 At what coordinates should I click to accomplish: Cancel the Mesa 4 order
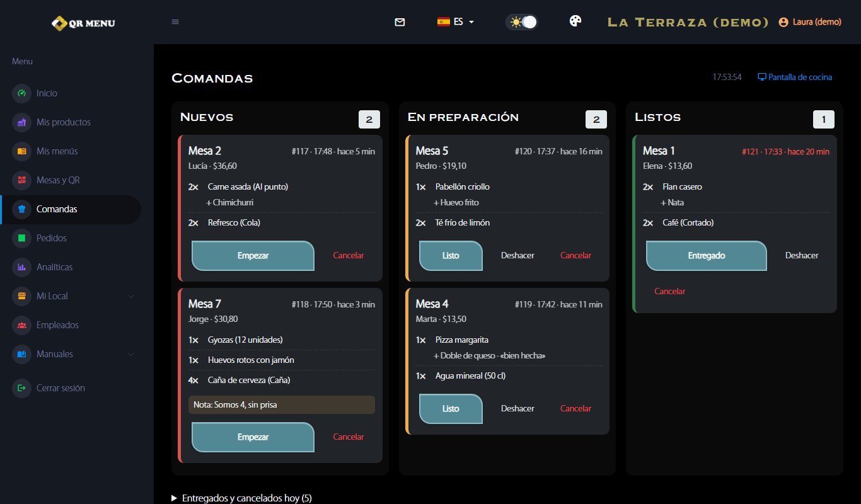click(x=575, y=409)
